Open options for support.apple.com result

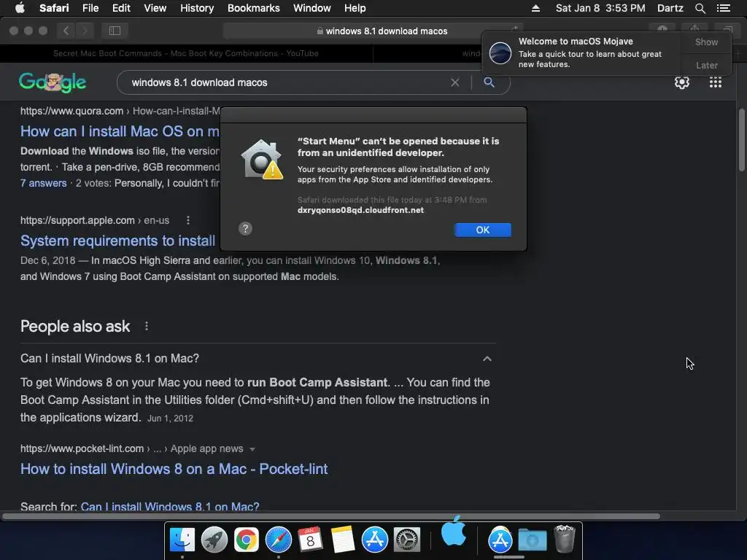[x=188, y=220]
